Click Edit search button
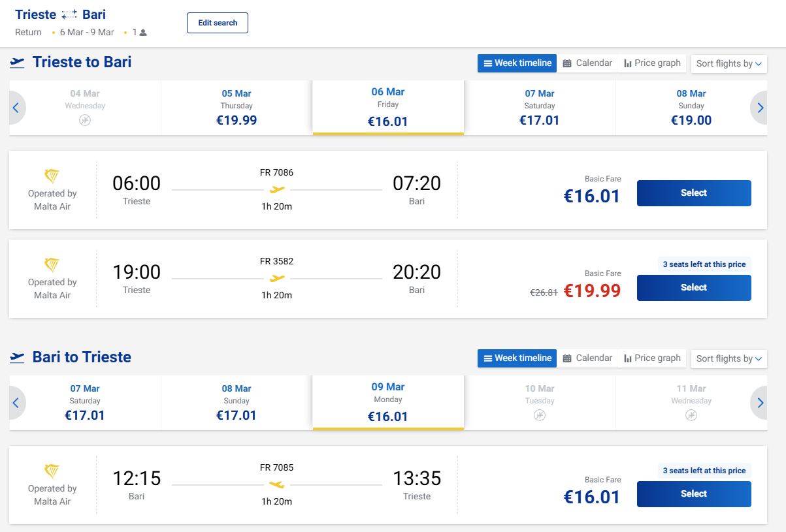Screen dimensions: 786x532 tap(218, 23)
